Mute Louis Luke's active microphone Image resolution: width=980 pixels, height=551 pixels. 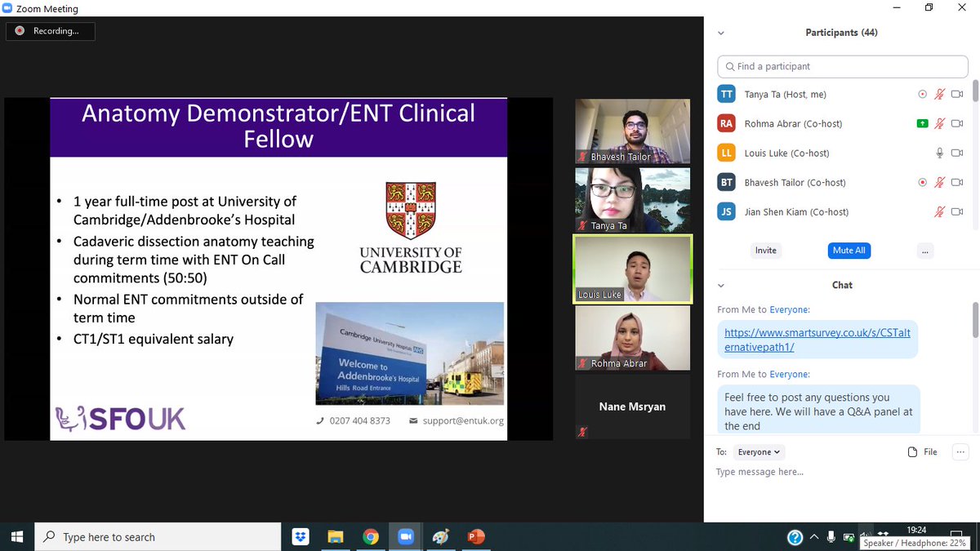[940, 153]
